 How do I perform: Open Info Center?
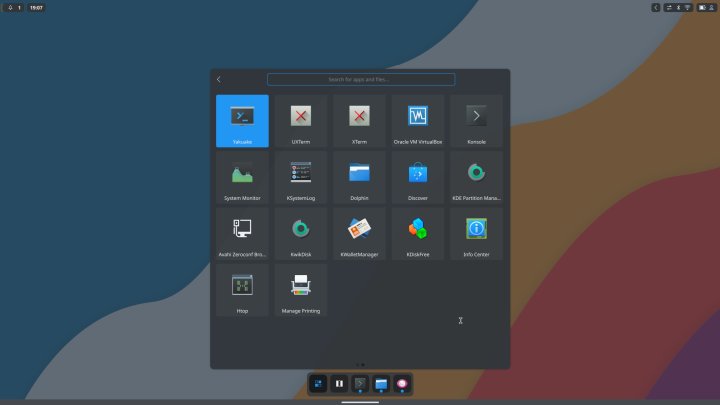(476, 233)
